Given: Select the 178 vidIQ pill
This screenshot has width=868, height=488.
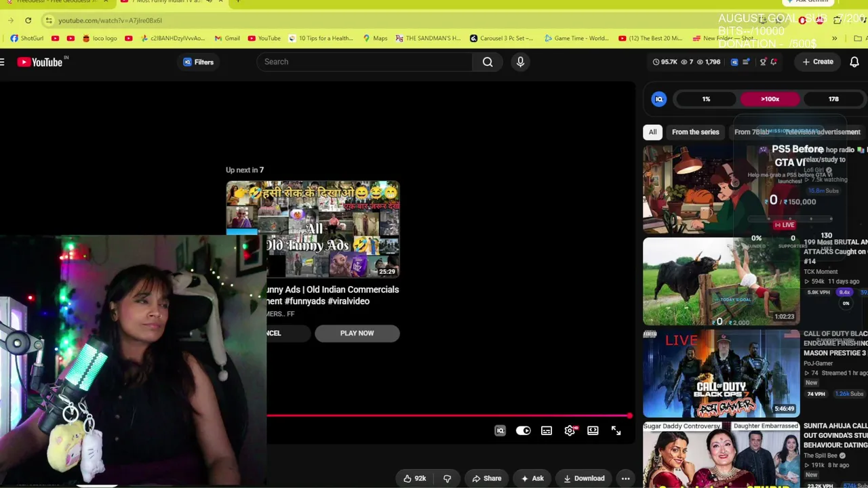Looking at the screenshot, I should pyautogui.click(x=833, y=99).
